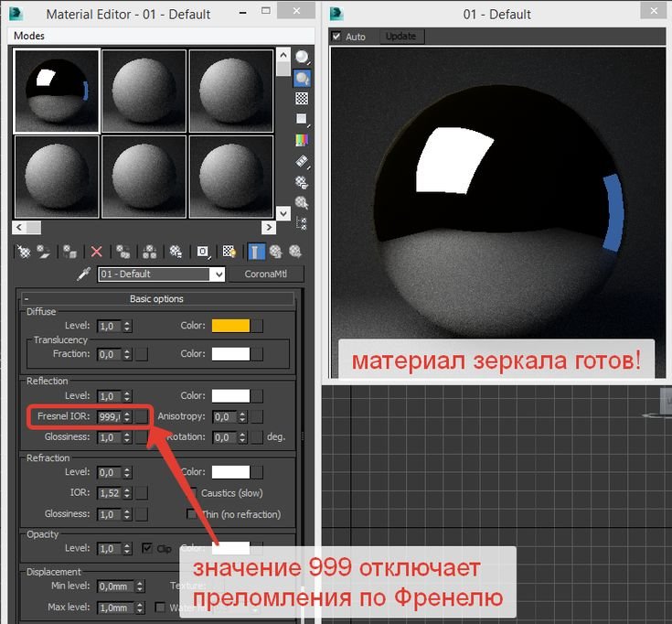Click the checkered Background icon

click(302, 98)
